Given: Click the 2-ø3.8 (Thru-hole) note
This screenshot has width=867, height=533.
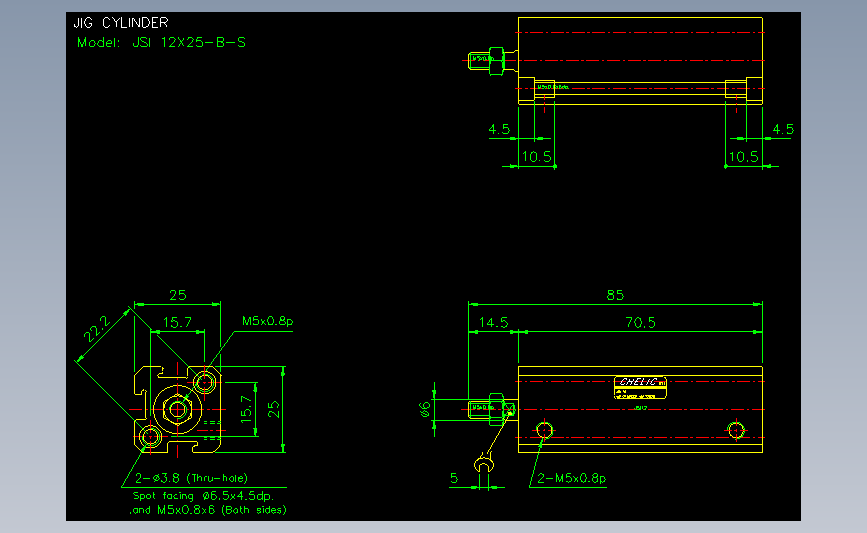Looking at the screenshot, I should coord(191,478).
